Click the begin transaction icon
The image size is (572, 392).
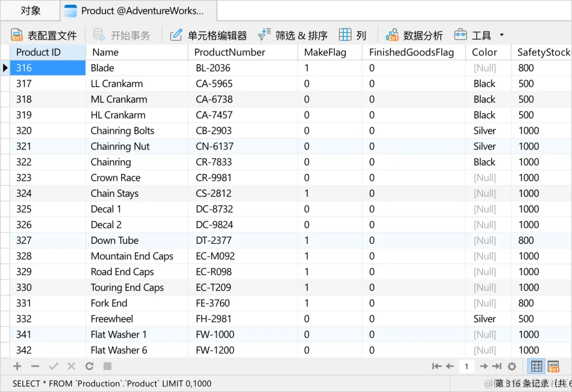coord(99,35)
